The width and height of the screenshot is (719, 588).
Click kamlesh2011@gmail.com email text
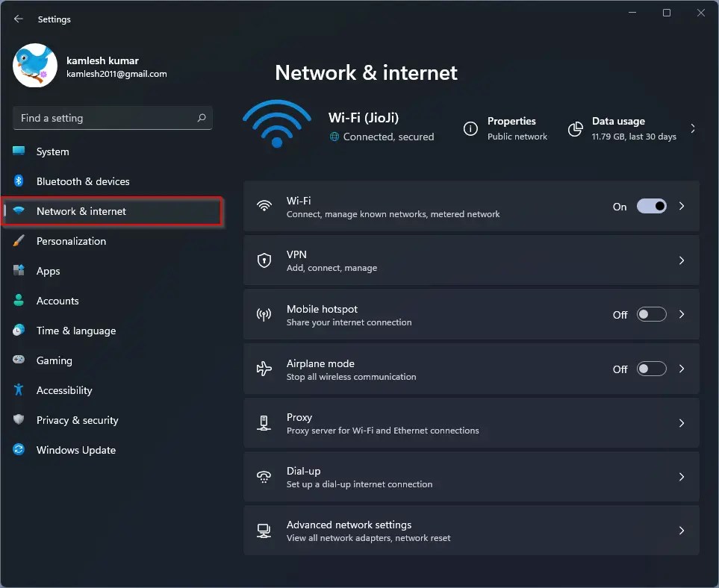click(x=116, y=74)
